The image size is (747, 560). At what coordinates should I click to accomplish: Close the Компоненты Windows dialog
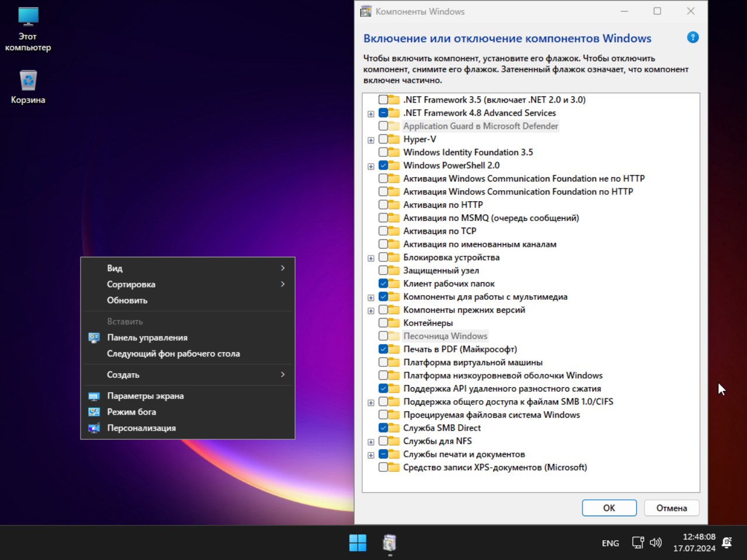click(x=691, y=11)
